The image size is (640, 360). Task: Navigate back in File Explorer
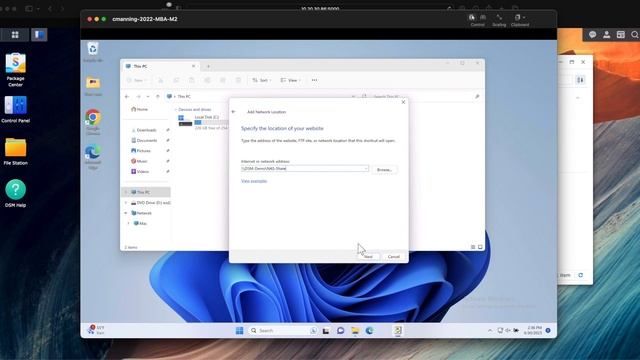[127, 97]
